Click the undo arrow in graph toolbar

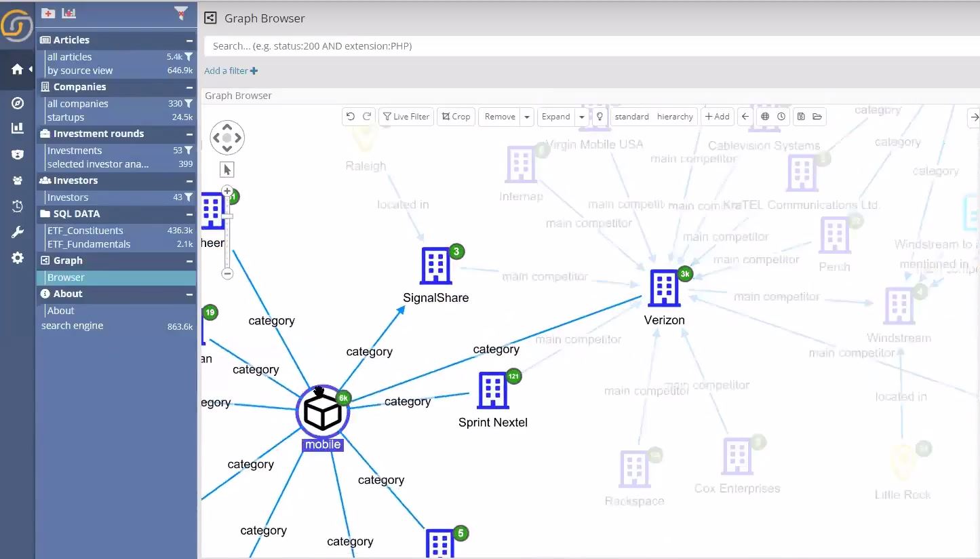tap(351, 117)
